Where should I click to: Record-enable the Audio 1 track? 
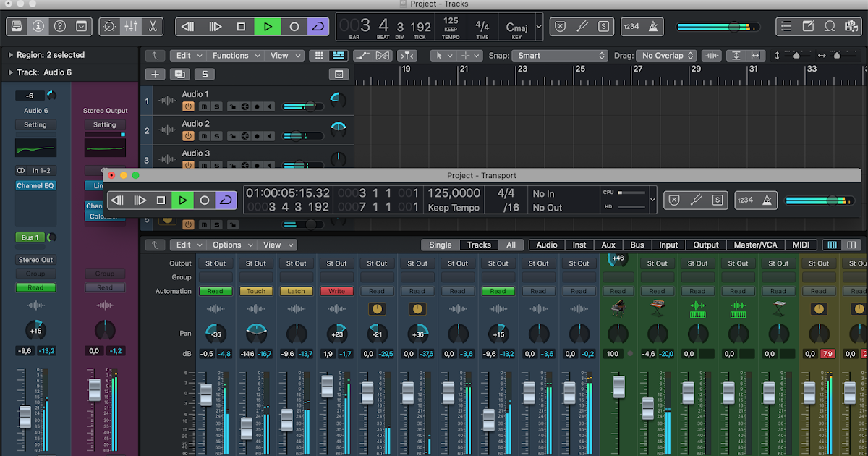click(x=256, y=106)
